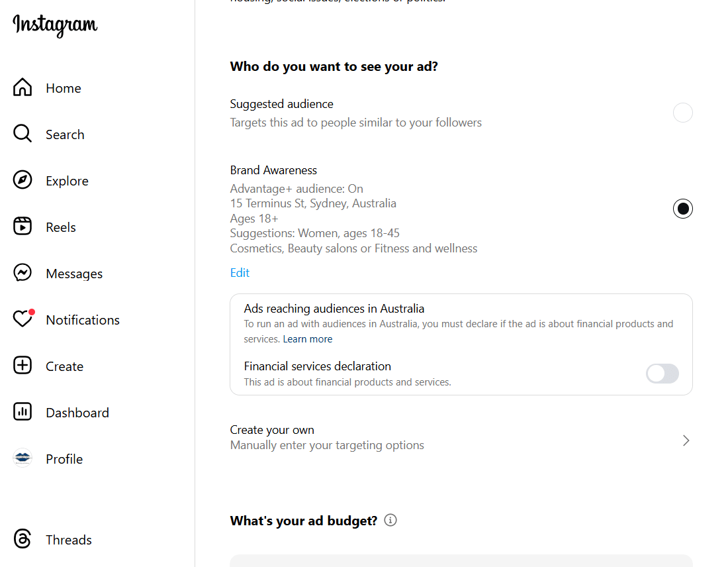Expand Create your own chevron arrow

686,440
